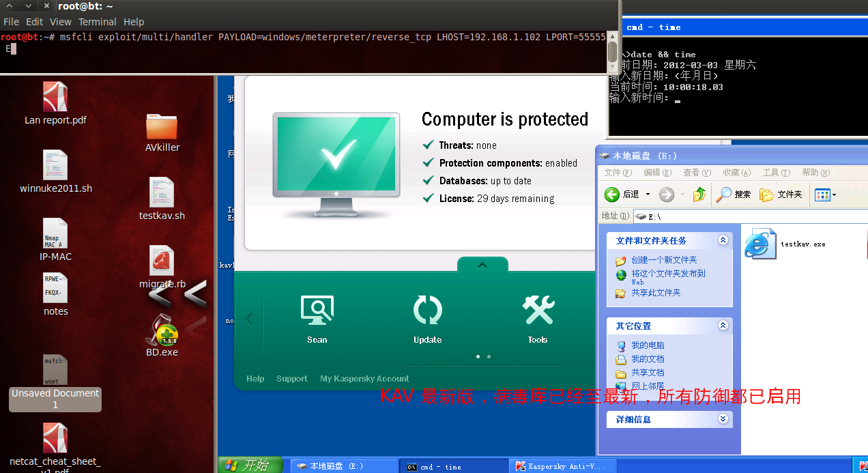Viewport: 868px width, 473px height.
Task: Open Explorer 文件(F) menu
Action: pyautogui.click(x=618, y=173)
